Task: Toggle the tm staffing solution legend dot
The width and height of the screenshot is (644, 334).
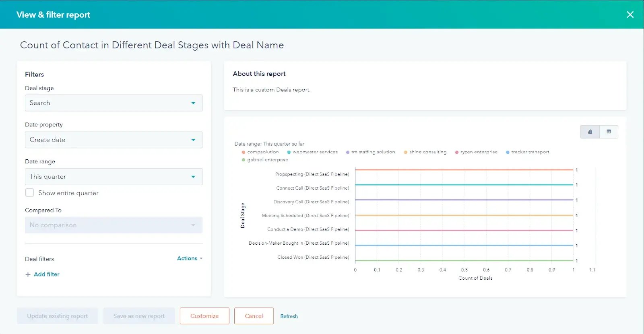Action: [348, 152]
